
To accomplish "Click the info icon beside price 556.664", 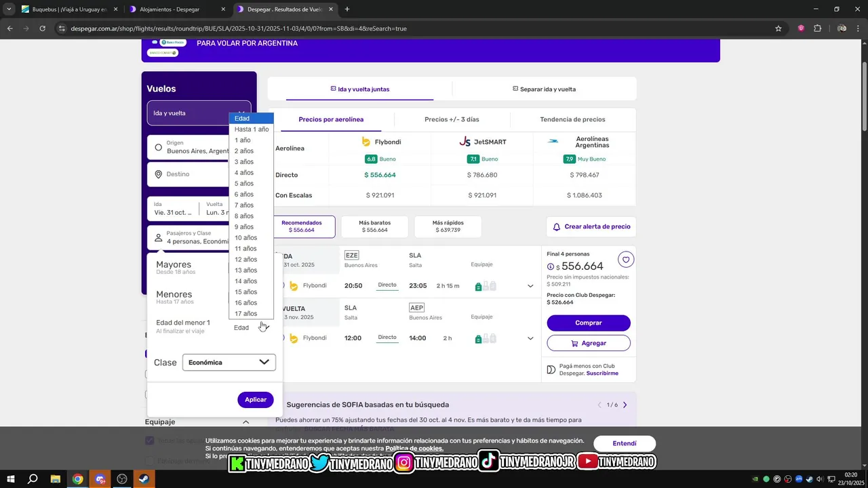I will tap(551, 267).
